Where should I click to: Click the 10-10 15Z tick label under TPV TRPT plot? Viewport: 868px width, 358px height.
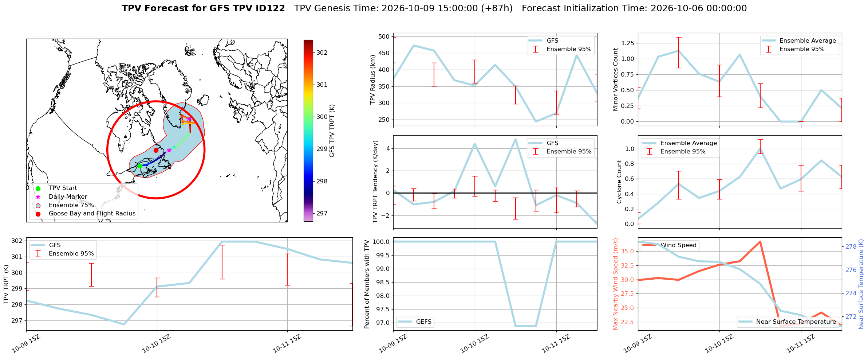[x=156, y=343]
